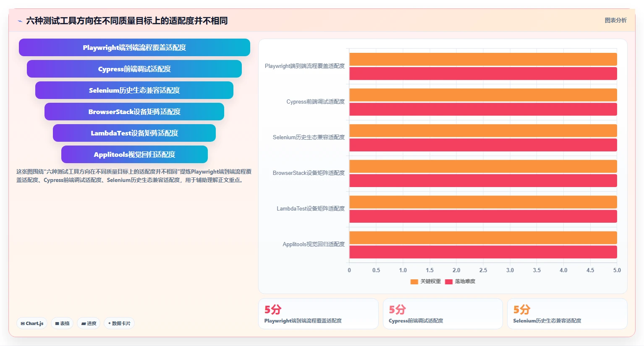Click the red bar for Selenium历史生态兼容适配度
644x346 pixels.
[x=483, y=145]
